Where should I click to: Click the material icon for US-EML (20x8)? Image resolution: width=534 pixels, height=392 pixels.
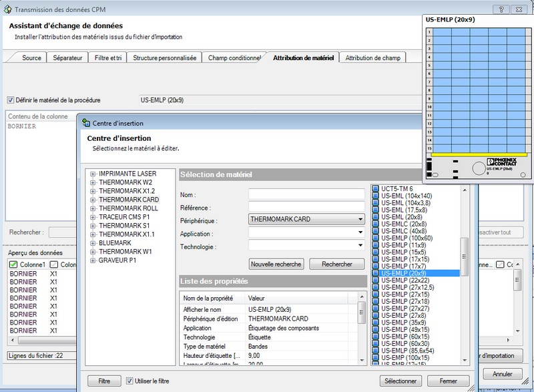[375, 217]
